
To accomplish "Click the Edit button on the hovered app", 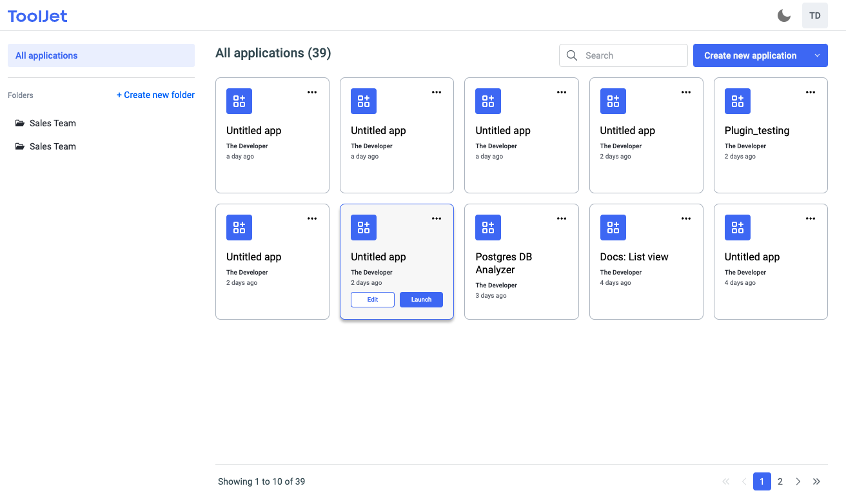I will pyautogui.click(x=373, y=300).
